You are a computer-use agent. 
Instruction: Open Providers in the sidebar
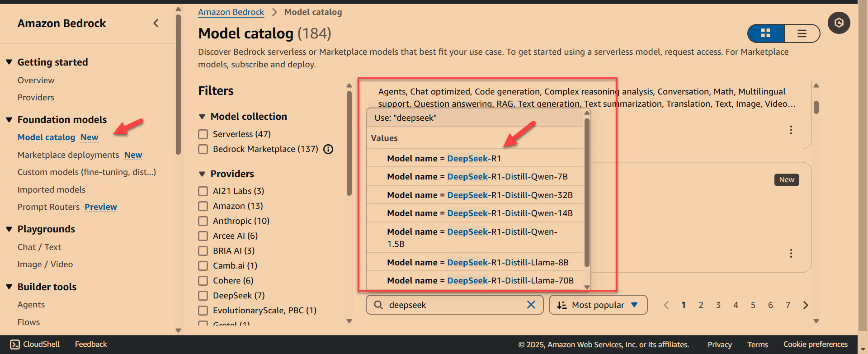(x=36, y=97)
